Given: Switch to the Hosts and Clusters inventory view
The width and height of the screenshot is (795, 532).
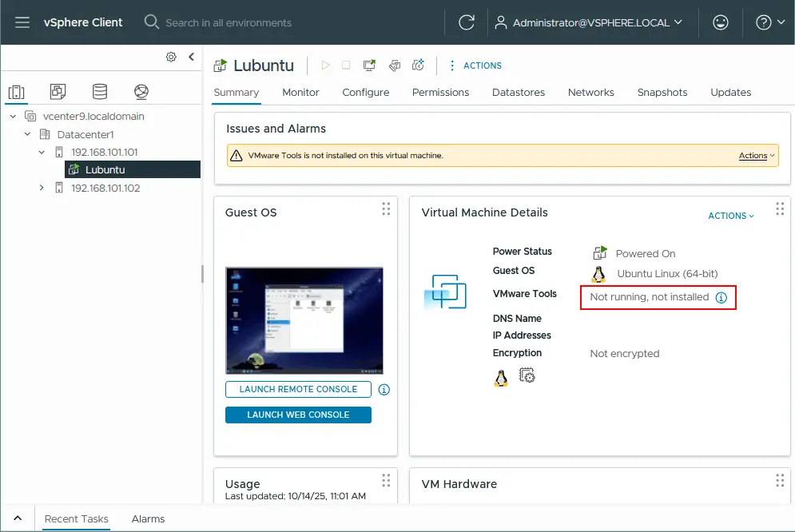Looking at the screenshot, I should point(17,92).
